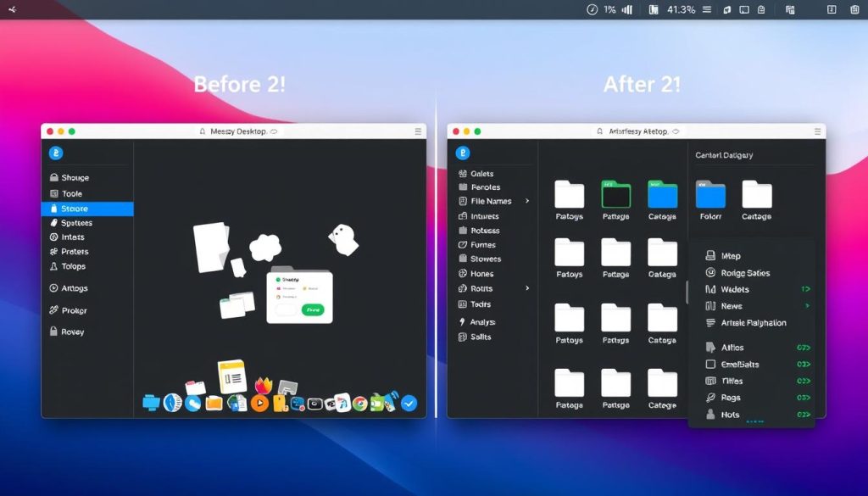Open the Praters sidebar entry
The height and width of the screenshot is (496, 868).
tap(70, 251)
